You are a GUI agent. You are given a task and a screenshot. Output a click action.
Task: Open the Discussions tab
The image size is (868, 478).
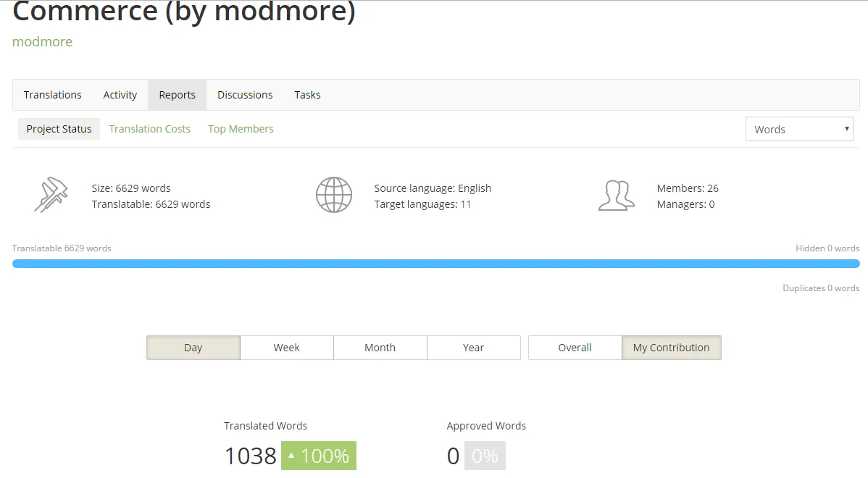coord(245,95)
